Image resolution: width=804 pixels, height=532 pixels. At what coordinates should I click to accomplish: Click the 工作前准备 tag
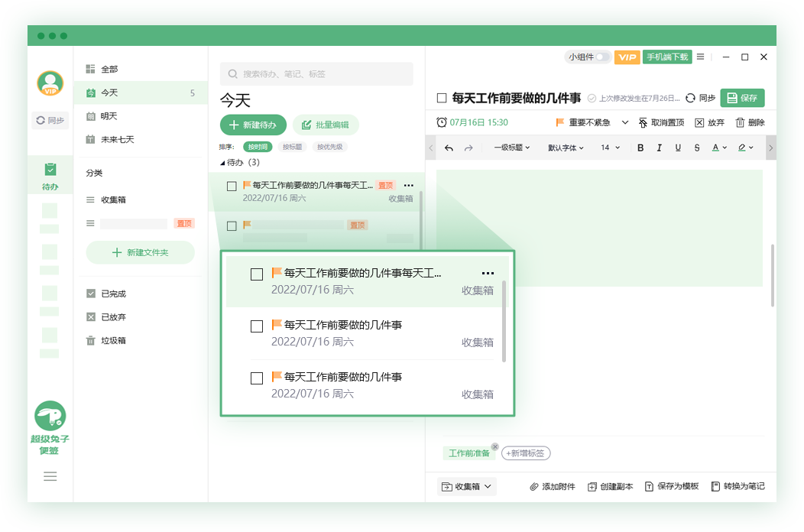pos(469,453)
